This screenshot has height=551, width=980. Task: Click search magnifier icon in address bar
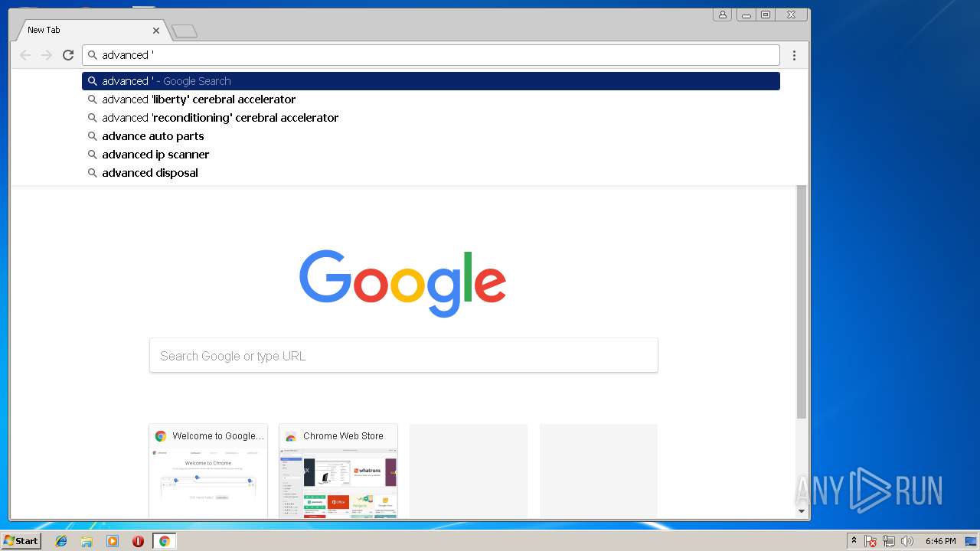[x=92, y=55]
